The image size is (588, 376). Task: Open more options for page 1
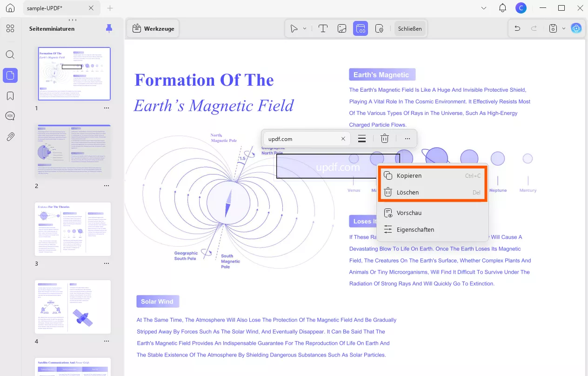107,108
